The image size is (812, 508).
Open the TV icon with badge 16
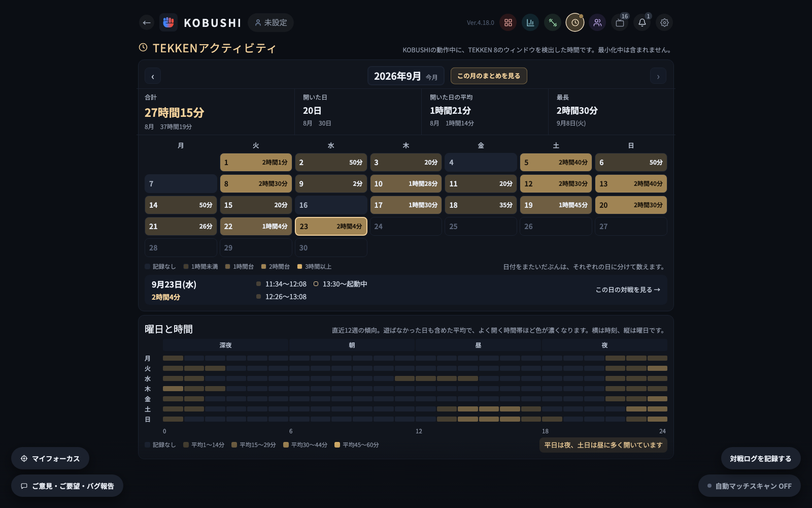620,22
